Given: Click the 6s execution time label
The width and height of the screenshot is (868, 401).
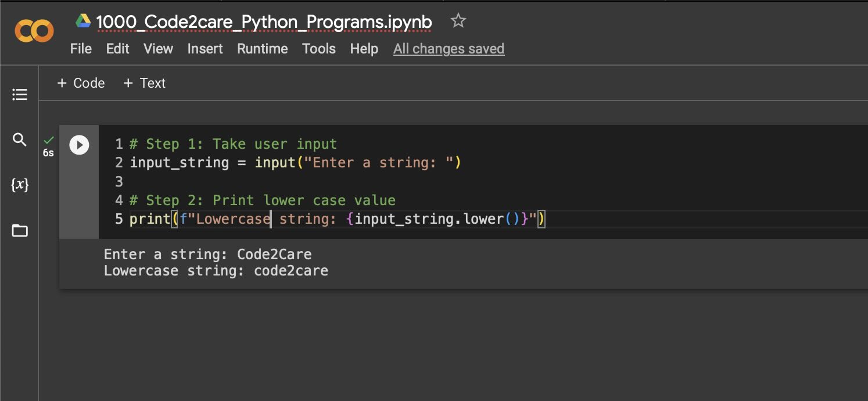Looking at the screenshot, I should [x=48, y=153].
